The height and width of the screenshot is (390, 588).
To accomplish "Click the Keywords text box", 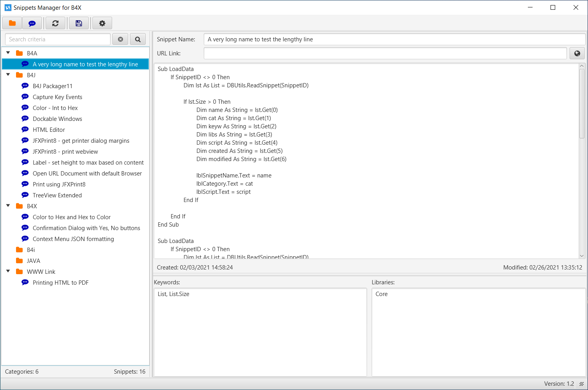I will coord(260,332).
